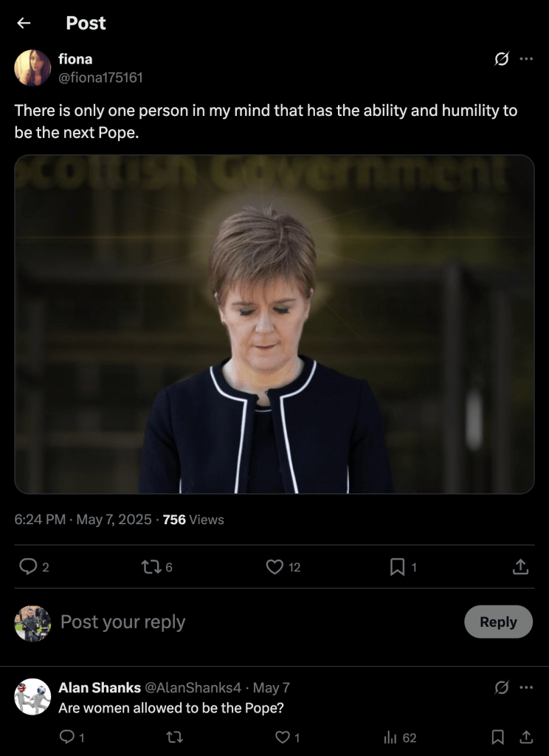
Task: Click the reply icon showing 2 replies
Action: (28, 567)
